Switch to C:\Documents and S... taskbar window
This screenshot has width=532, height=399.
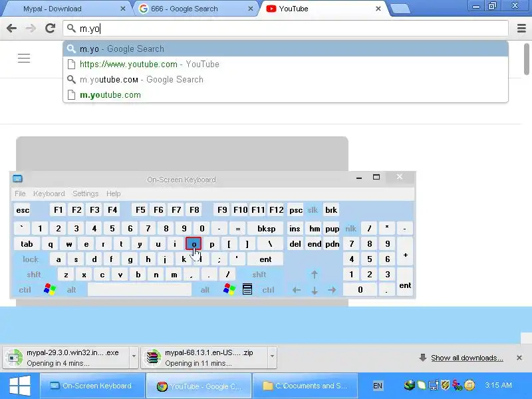tap(305, 386)
